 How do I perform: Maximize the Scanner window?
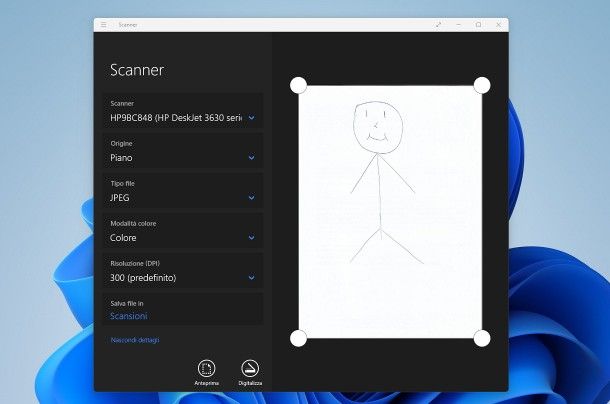coord(478,24)
